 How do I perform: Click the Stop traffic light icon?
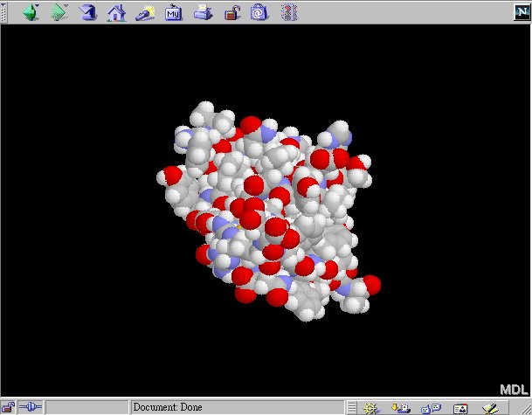pos(289,12)
